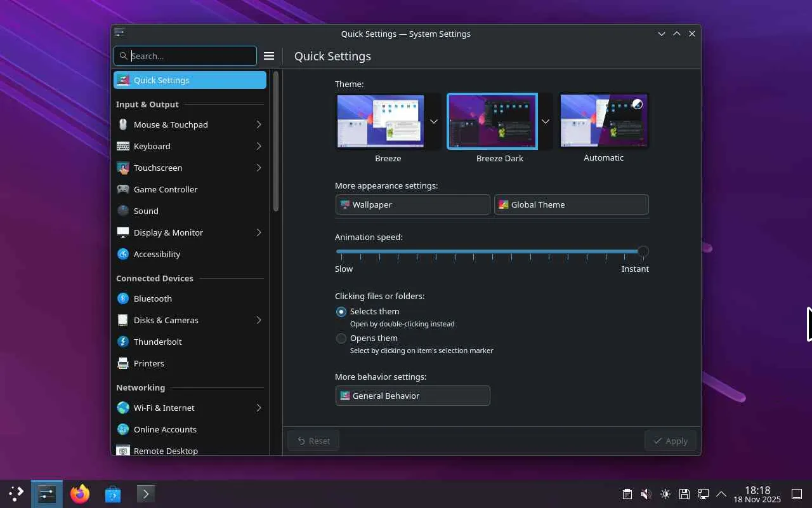This screenshot has height=508, width=812.
Task: Open Global Theme settings button
Action: coord(571,204)
